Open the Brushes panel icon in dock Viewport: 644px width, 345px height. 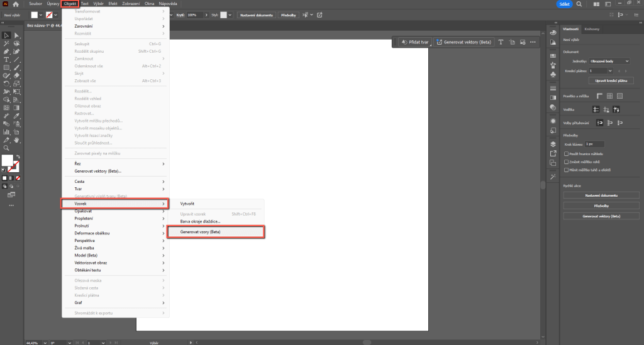coord(553,65)
